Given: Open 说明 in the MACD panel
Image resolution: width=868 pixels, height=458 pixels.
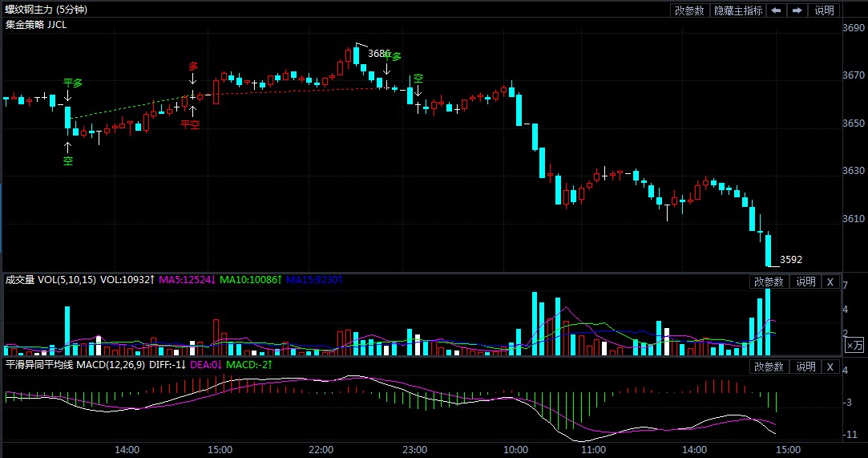Looking at the screenshot, I should [x=805, y=367].
